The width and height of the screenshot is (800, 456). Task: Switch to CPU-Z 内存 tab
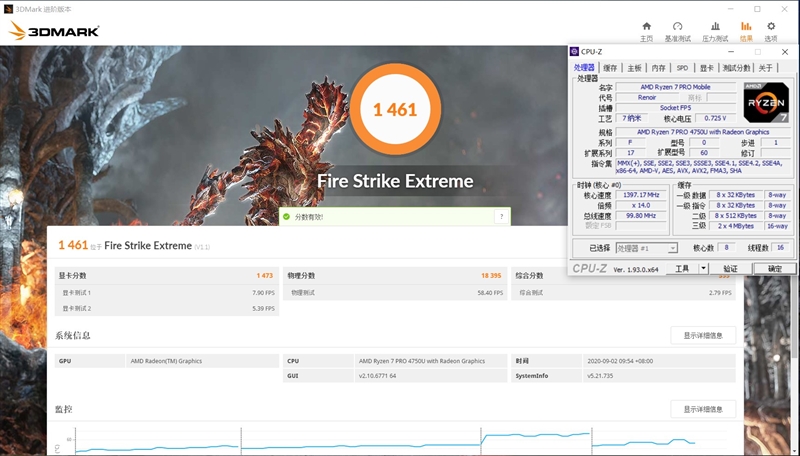point(658,68)
